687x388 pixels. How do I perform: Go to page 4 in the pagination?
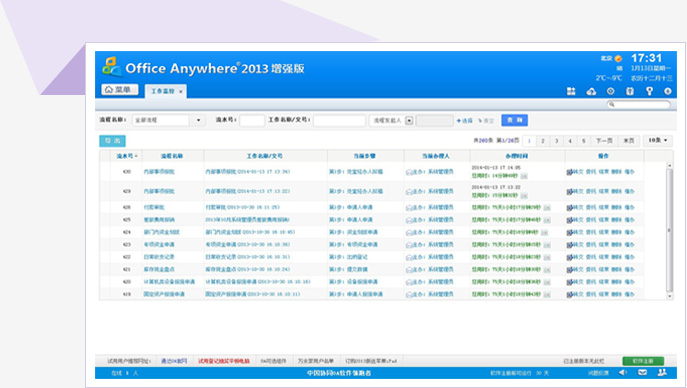[570, 141]
